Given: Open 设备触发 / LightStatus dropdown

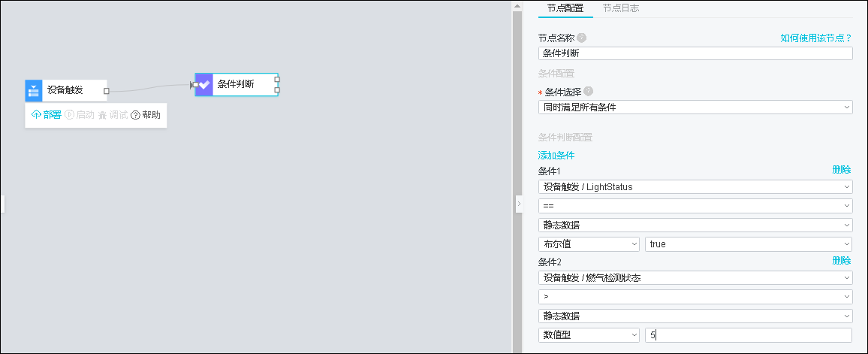Looking at the screenshot, I should [695, 186].
